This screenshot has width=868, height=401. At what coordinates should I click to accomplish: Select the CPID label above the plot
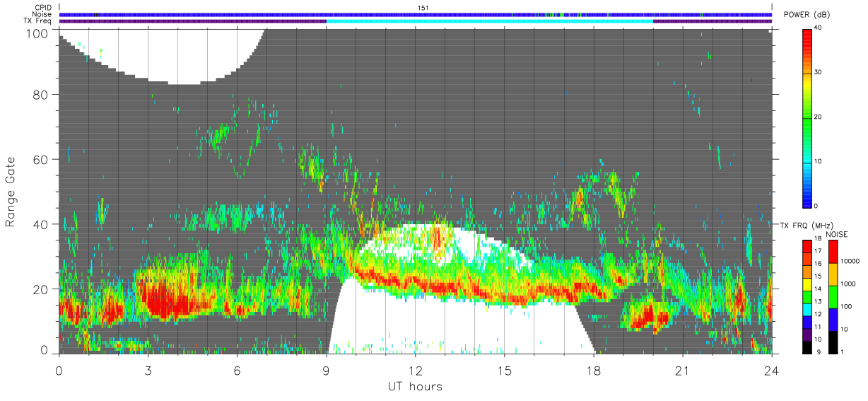coord(44,7)
